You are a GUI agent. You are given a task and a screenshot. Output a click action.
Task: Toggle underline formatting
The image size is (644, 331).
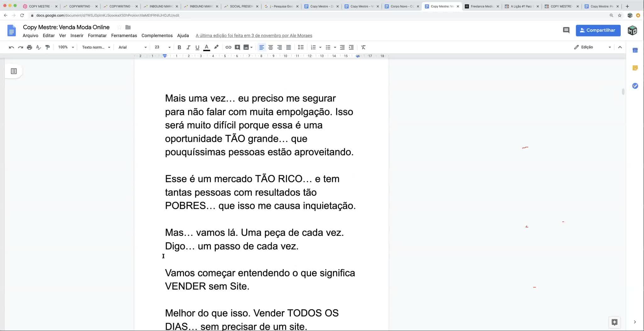197,47
